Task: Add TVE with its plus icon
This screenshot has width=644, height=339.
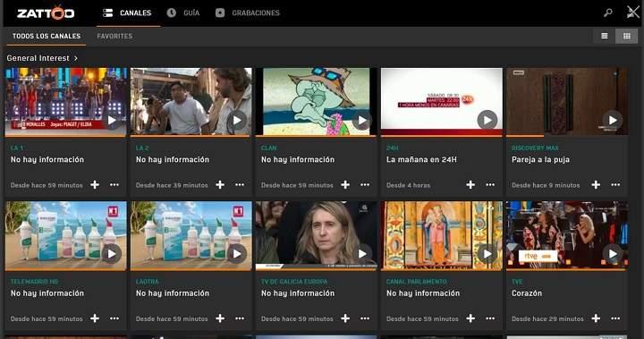Action: [x=596, y=318]
